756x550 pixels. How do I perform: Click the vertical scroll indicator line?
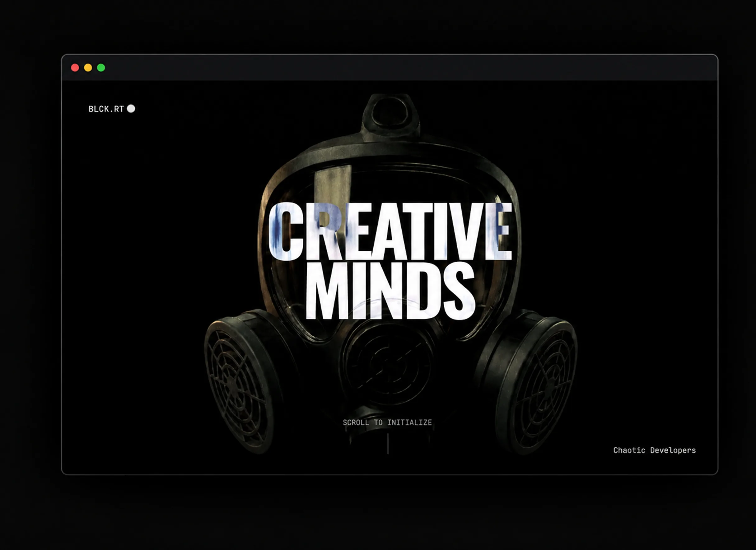click(388, 444)
